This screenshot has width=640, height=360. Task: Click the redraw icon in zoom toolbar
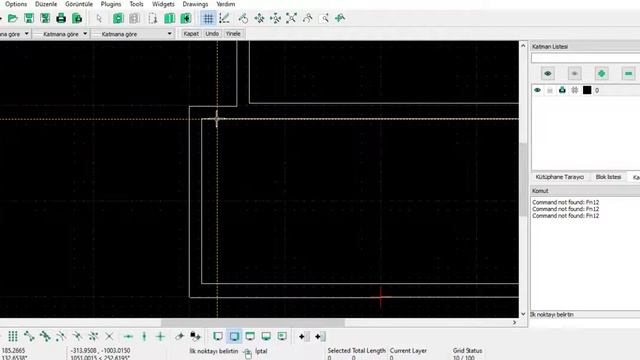click(243, 18)
